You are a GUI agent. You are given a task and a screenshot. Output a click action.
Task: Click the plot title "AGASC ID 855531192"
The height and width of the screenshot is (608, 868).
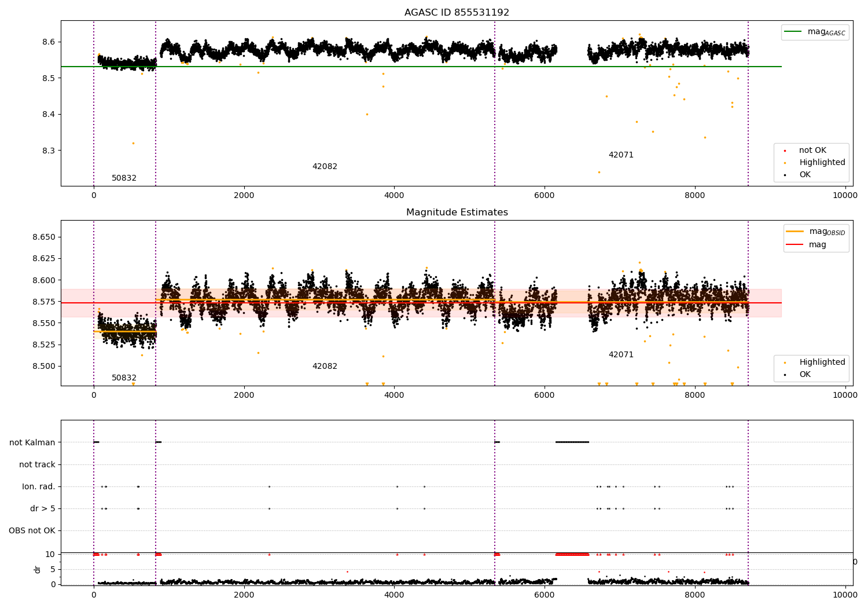click(457, 13)
